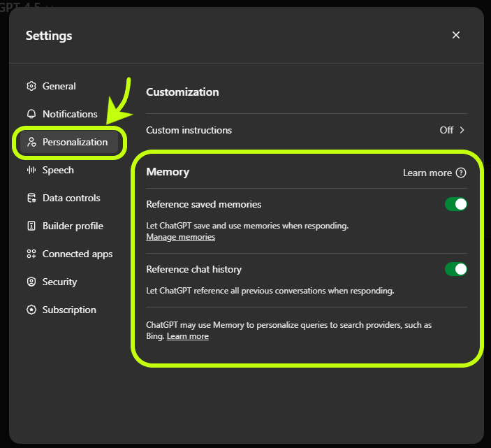Screen dimensions: 491x448
Task: Open the Custom instructions row
Action: [307, 130]
